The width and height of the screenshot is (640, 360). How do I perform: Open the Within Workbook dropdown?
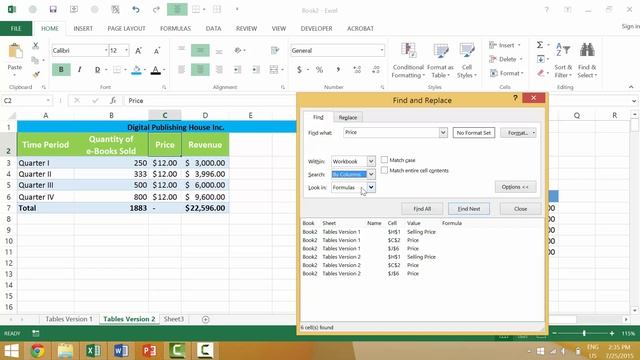[x=371, y=162]
